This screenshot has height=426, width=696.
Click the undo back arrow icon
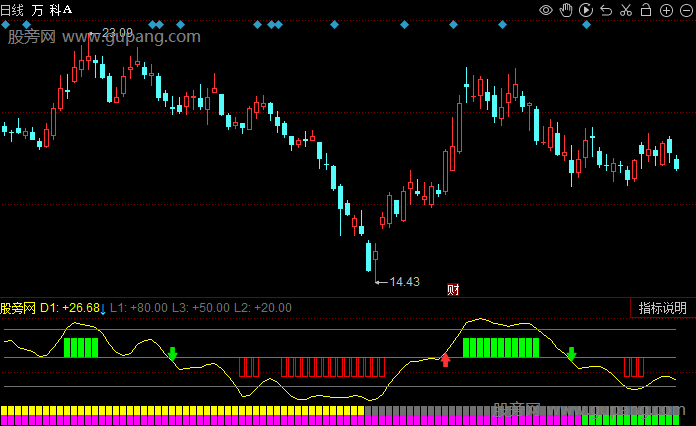click(606, 10)
